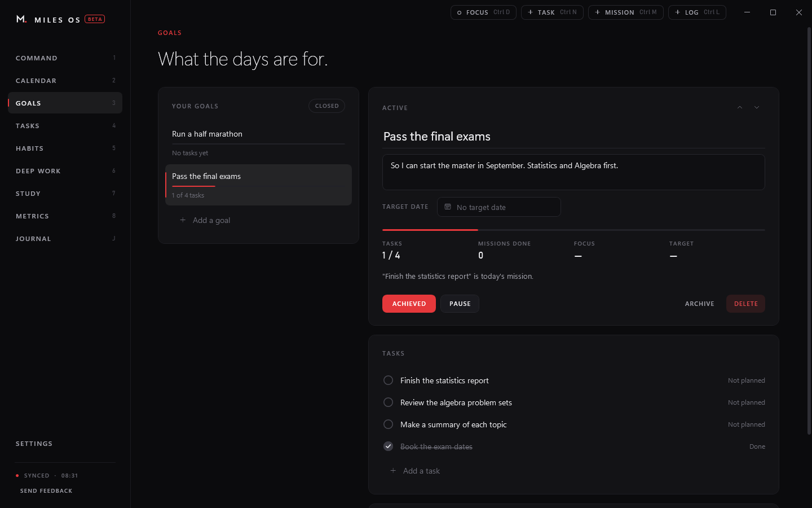Open the Study section in sidebar
Viewport: 812px width, 508px height.
pos(65,194)
